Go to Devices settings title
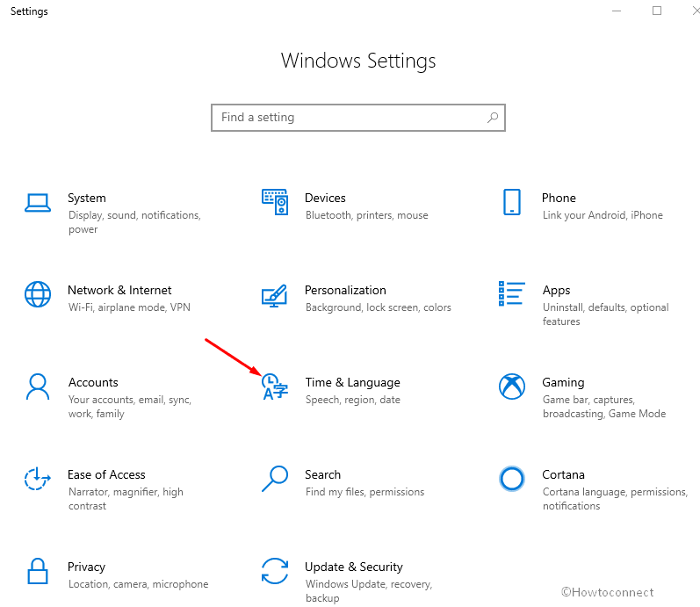Viewport: 700px width, 607px height. point(325,198)
